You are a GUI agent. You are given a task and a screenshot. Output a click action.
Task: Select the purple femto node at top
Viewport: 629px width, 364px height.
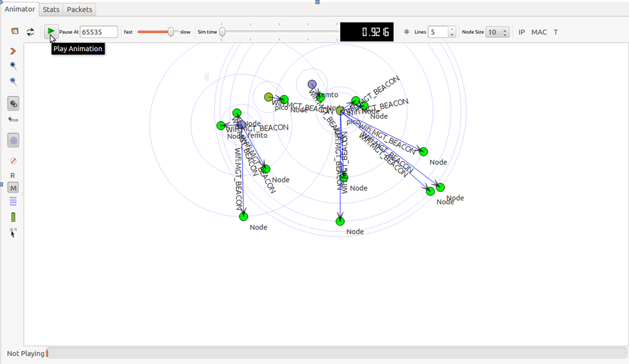pos(312,84)
